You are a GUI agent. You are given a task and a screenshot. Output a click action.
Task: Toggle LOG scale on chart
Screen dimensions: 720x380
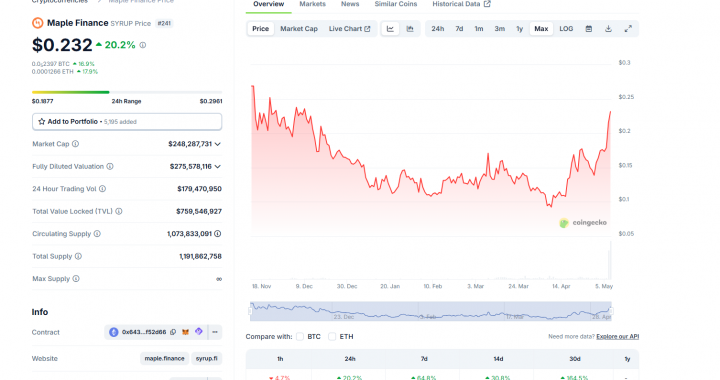click(566, 28)
